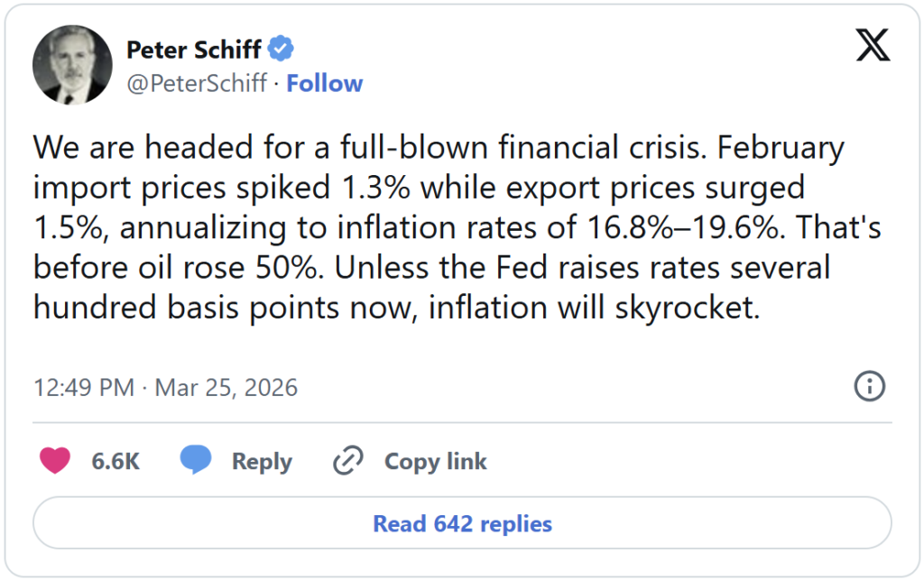Screen dimensions: 924x581
Task: Click the Follow link
Action: coord(325,83)
